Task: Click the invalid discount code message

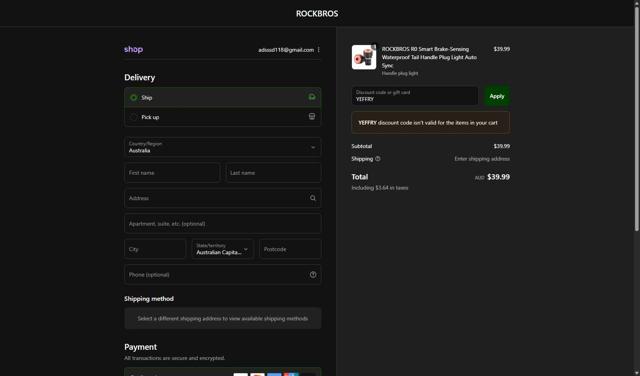Action: coord(431,122)
